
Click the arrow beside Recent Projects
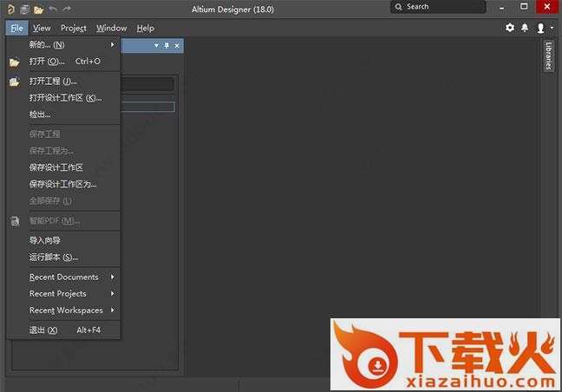point(112,293)
